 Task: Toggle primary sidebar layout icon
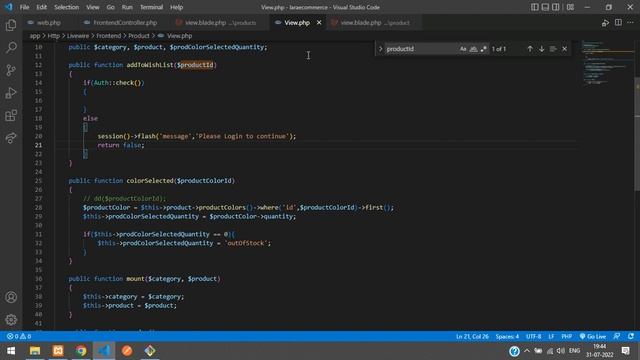pyautogui.click(x=535, y=7)
